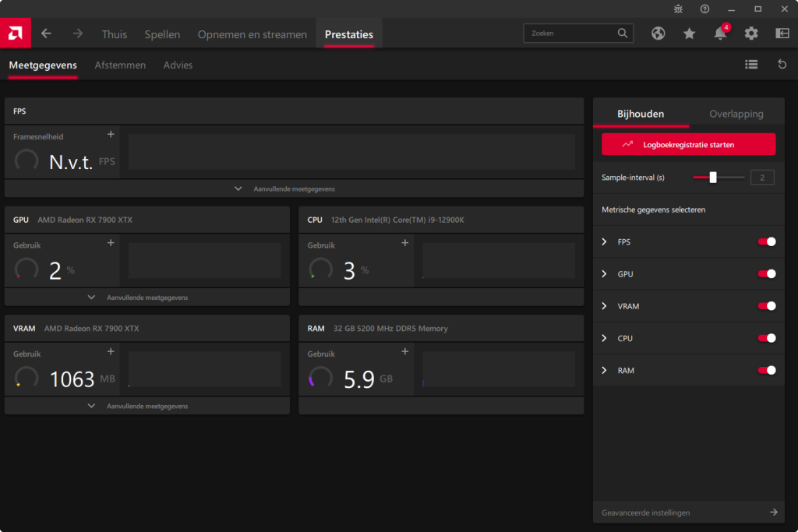
Task: Switch to Afstemmen subtab
Action: pos(120,65)
